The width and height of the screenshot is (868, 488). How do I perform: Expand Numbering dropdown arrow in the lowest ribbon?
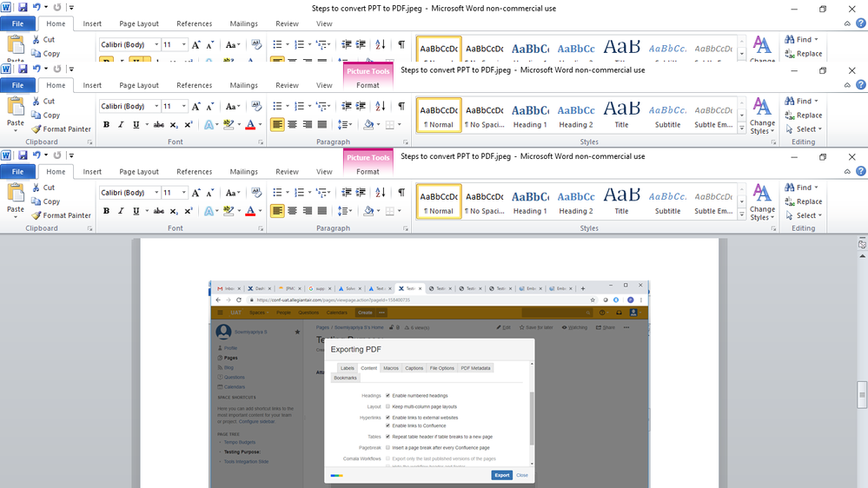pyautogui.click(x=309, y=193)
